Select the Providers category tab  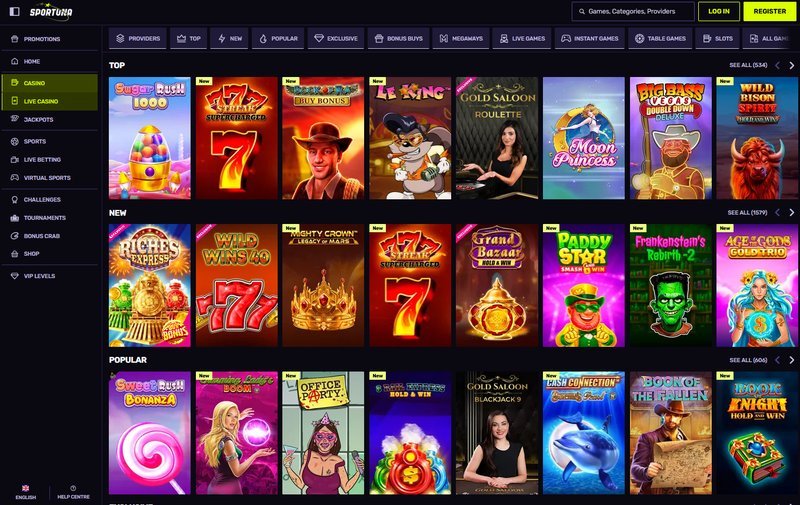tap(138, 38)
